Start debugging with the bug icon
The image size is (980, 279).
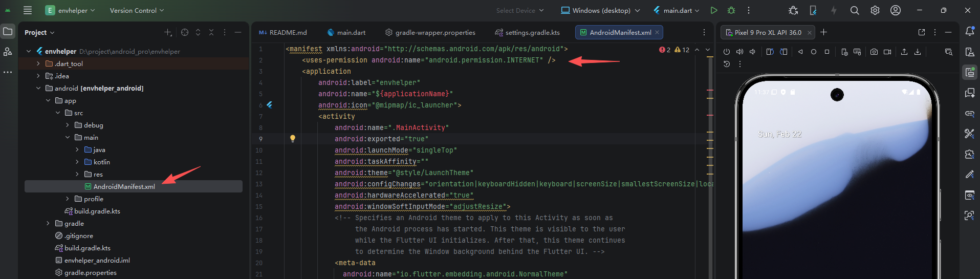point(731,10)
